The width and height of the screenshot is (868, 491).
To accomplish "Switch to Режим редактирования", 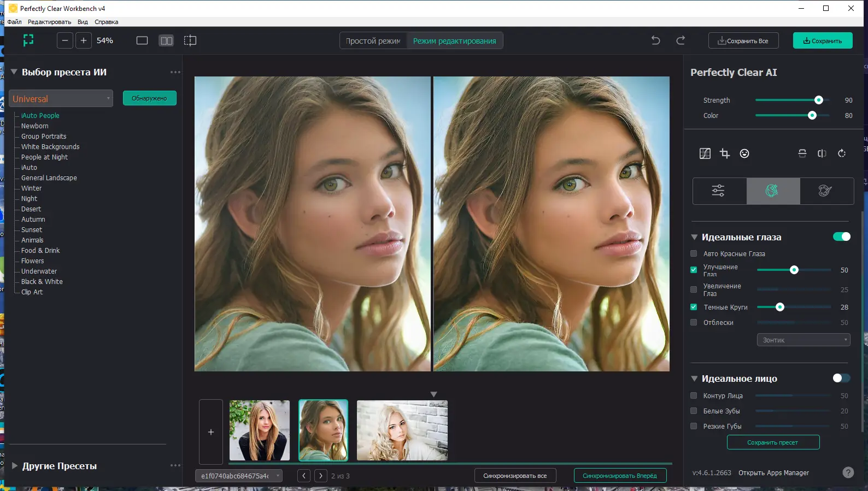I will pyautogui.click(x=454, y=41).
